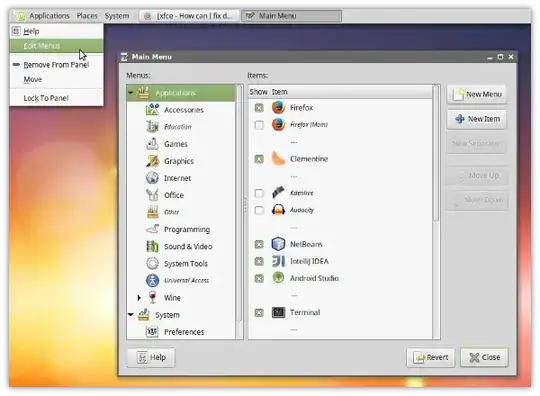Screen dimensions: 540x396
Task: Collapse the Applications tree node
Action: coord(131,93)
